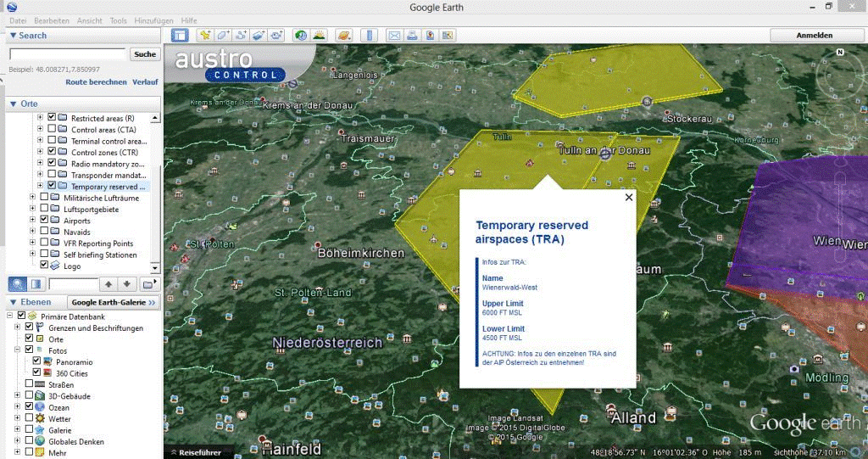Click the split panel view icon under Orte
This screenshot has width=868, height=459.
(x=36, y=284)
